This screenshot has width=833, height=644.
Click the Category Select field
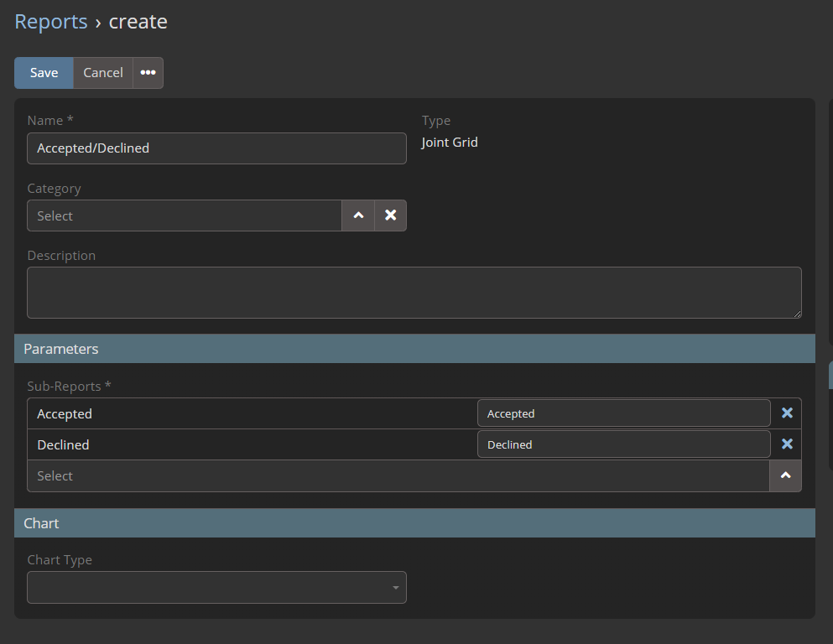[185, 216]
